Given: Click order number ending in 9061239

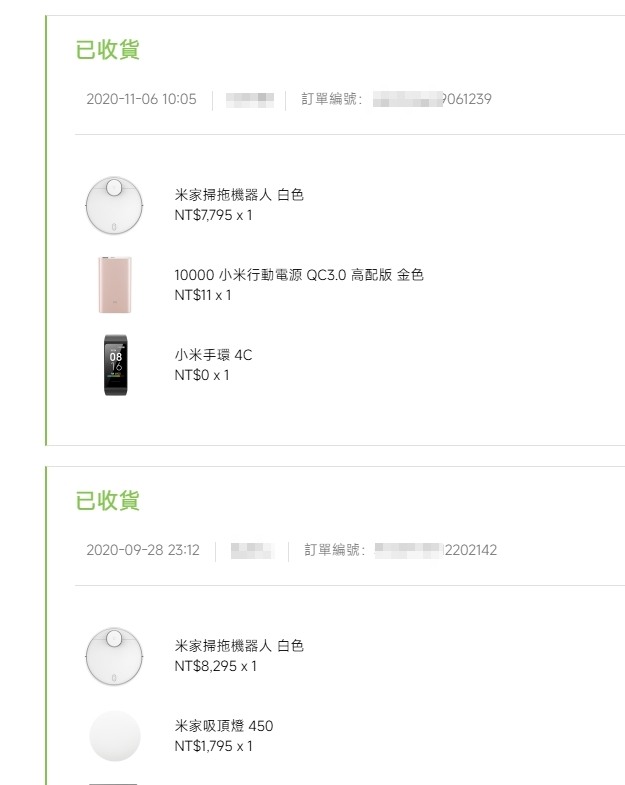Looking at the screenshot, I should [x=432, y=99].
